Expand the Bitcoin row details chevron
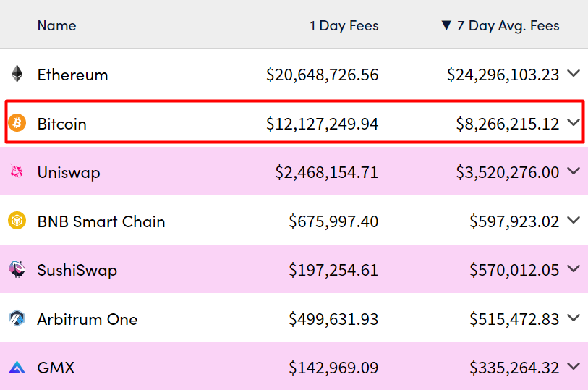The width and height of the screenshot is (588, 390). point(574,123)
